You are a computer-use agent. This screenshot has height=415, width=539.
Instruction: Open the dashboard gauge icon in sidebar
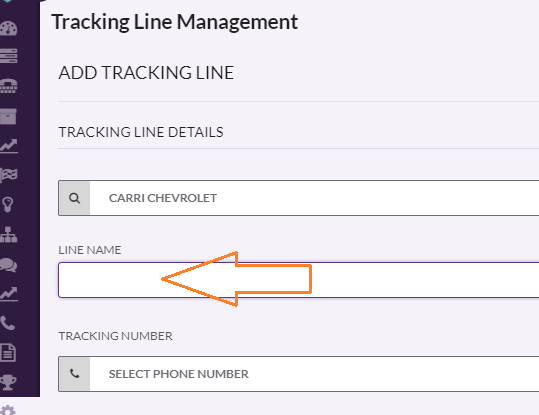[8, 28]
